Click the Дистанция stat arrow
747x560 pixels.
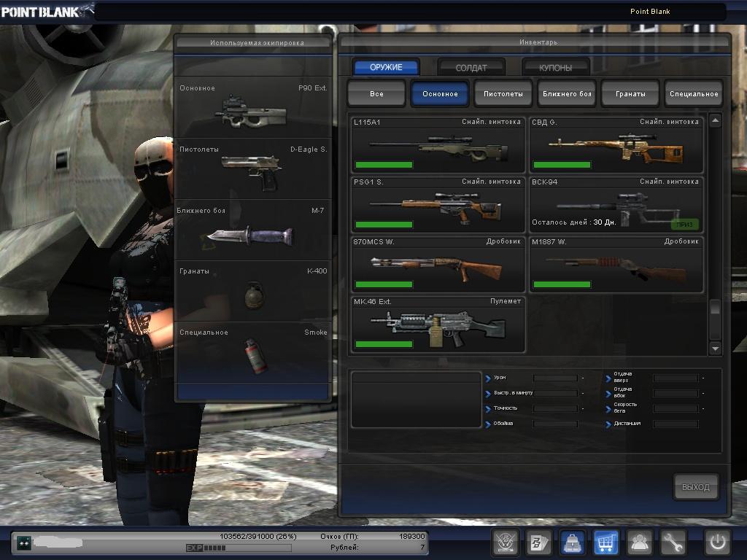608,424
